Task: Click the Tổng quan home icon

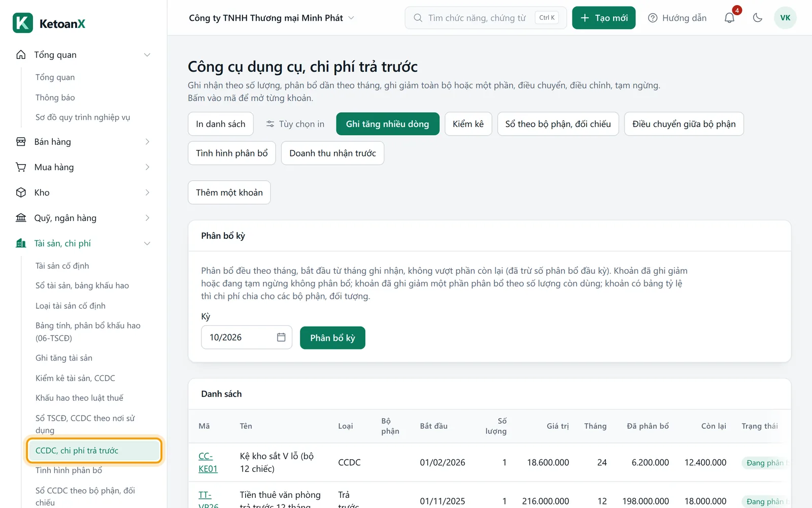Action: (x=21, y=55)
